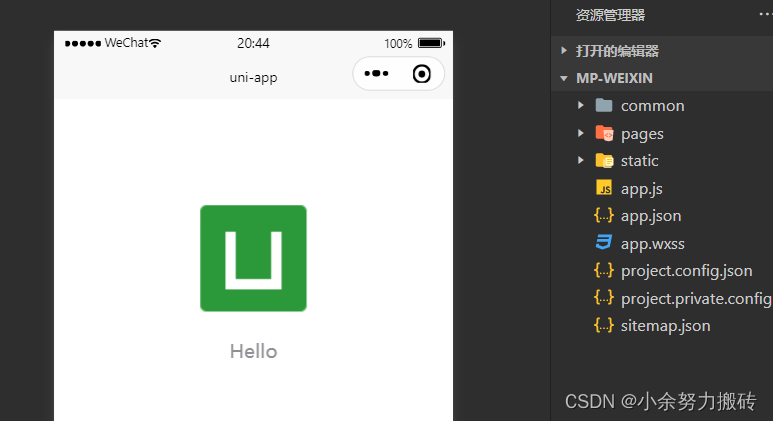Viewport: 773px width, 421px height.
Task: Click the 100% battery percentage text
Action: (398, 44)
